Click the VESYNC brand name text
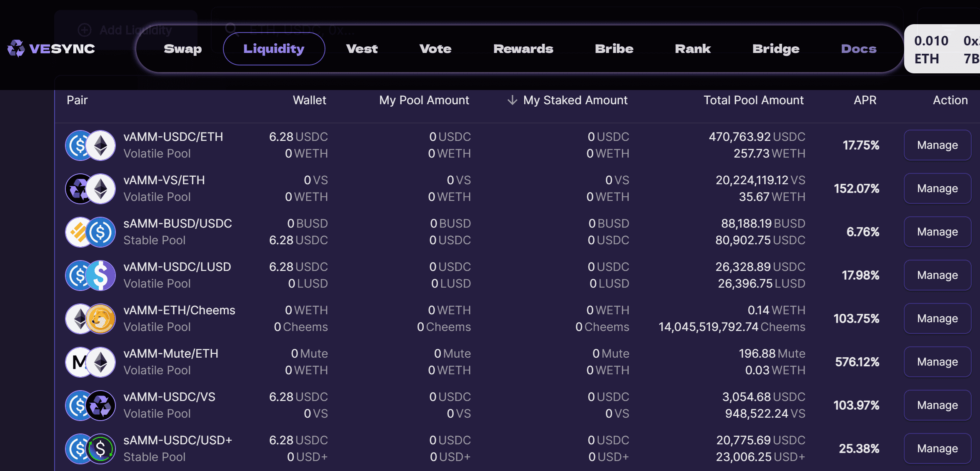The image size is (980, 471). click(x=62, y=49)
